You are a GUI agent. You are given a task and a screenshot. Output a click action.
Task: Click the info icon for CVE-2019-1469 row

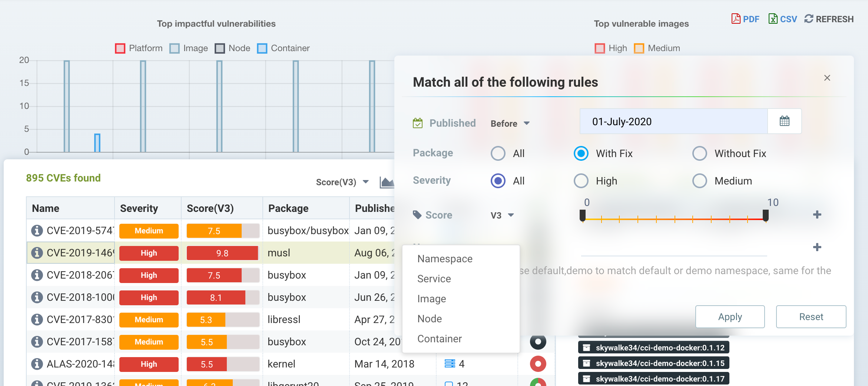point(37,253)
